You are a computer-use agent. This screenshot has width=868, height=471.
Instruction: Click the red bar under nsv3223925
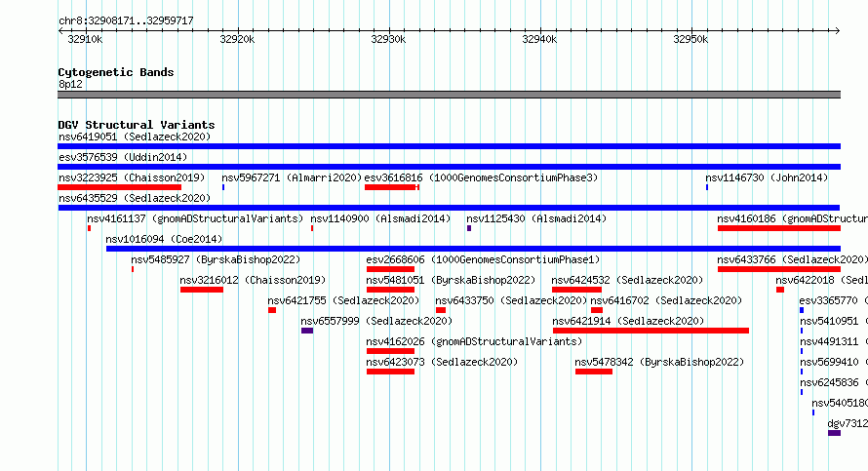tap(120, 187)
